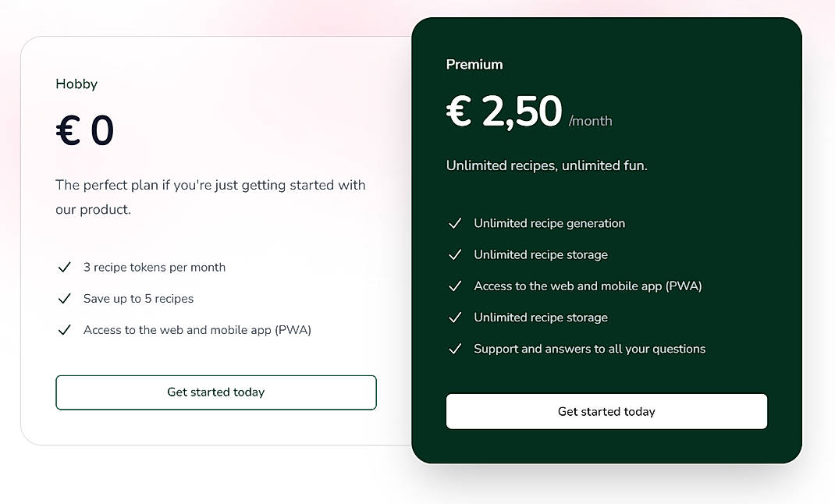Select the 'Hobby' plan title
Viewport: 835px width, 504px height.
pyautogui.click(x=76, y=83)
